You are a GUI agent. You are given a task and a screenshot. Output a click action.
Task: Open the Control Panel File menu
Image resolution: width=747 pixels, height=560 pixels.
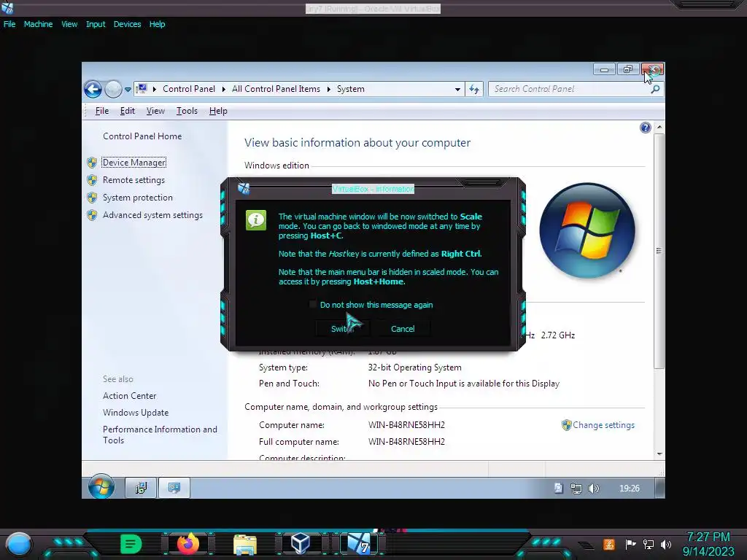(102, 111)
